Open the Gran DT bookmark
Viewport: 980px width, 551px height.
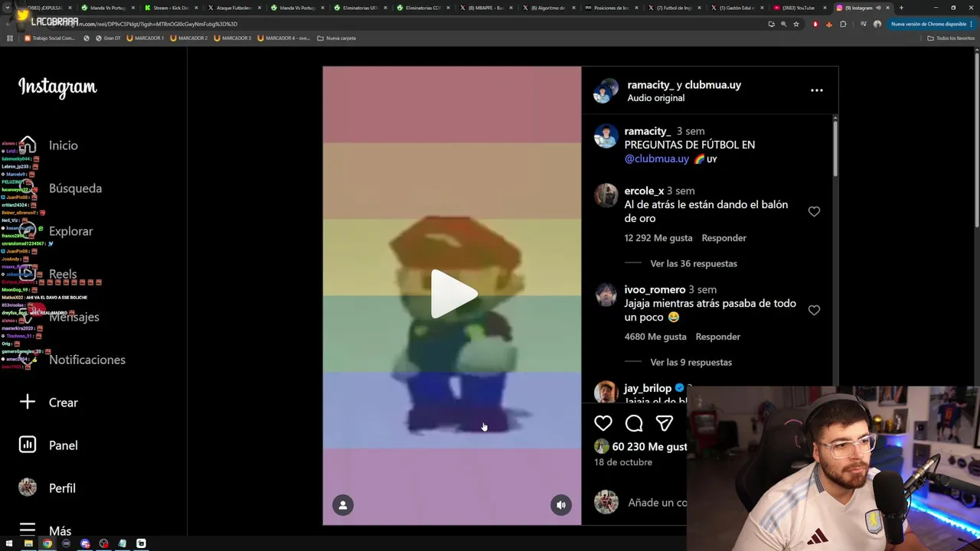108,38
